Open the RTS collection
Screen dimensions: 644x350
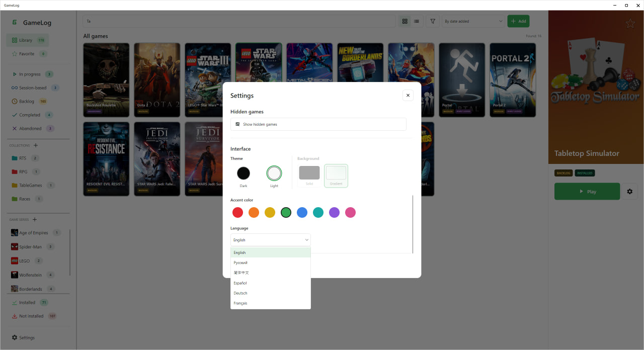pos(25,158)
